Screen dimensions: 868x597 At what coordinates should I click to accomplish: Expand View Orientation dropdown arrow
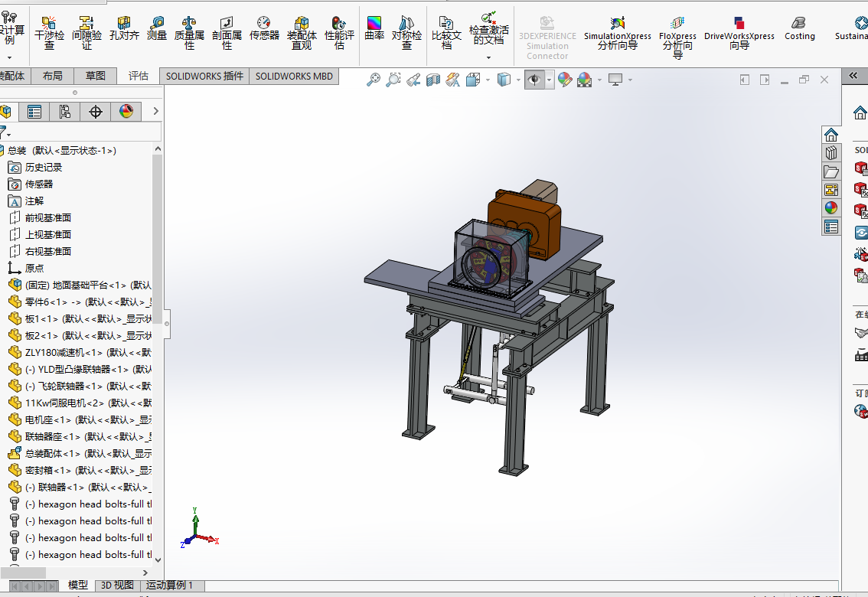pyautogui.click(x=488, y=80)
